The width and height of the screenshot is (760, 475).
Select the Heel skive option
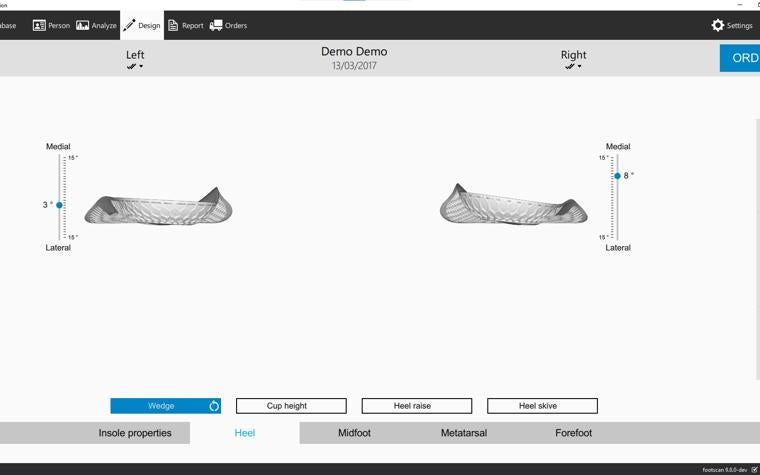(x=542, y=406)
